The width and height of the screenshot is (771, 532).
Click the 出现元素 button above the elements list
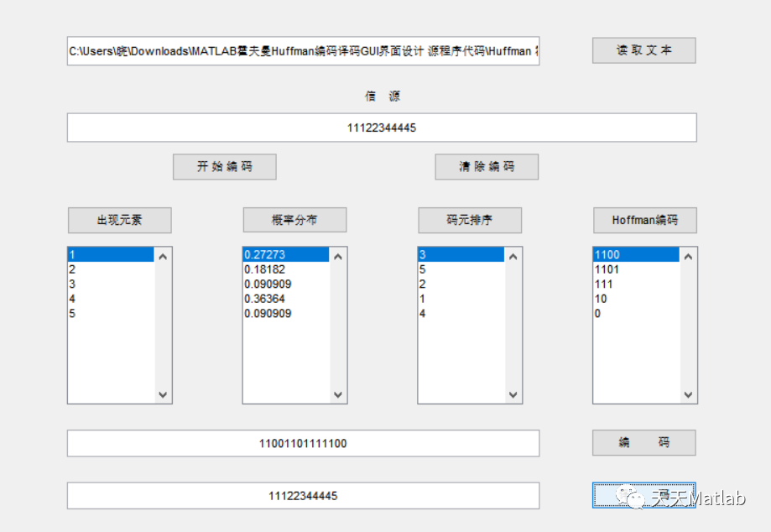(x=119, y=220)
